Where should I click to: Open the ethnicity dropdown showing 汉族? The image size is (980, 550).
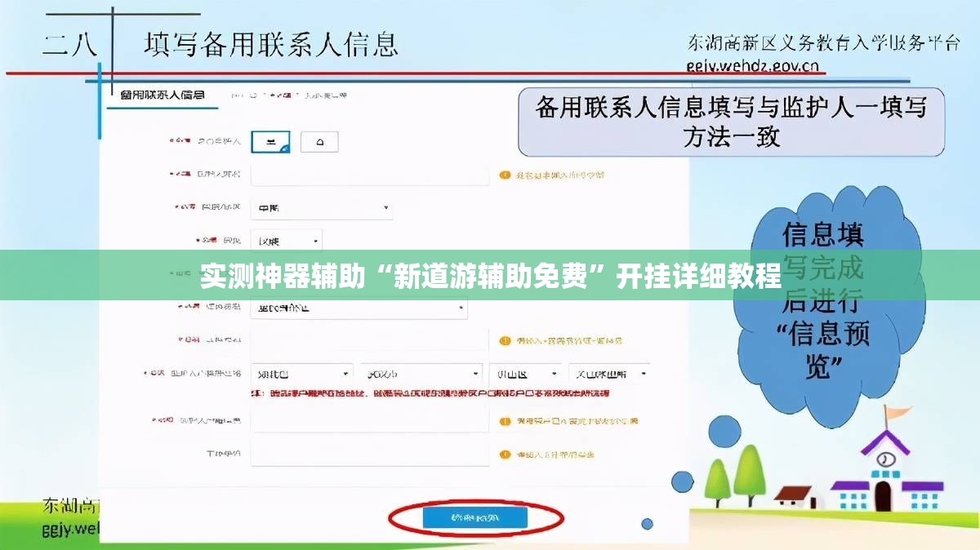tap(287, 241)
